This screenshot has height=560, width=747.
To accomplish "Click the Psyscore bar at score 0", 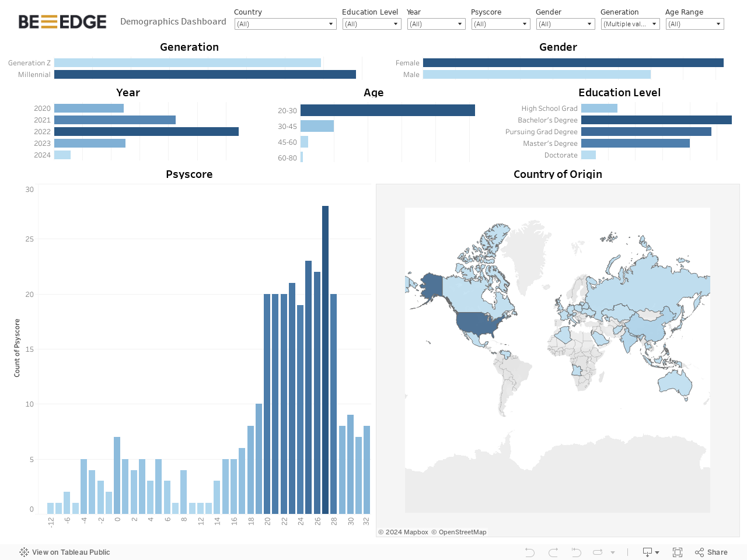I will point(117,475).
